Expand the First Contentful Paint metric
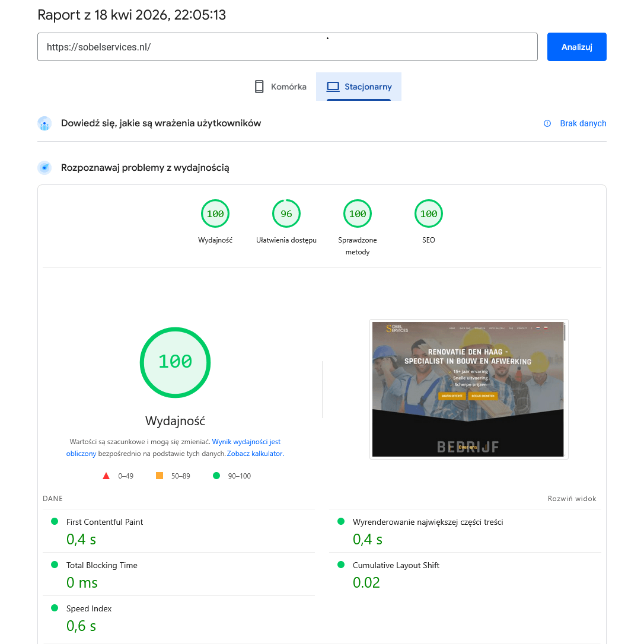644x644 pixels. point(105,522)
